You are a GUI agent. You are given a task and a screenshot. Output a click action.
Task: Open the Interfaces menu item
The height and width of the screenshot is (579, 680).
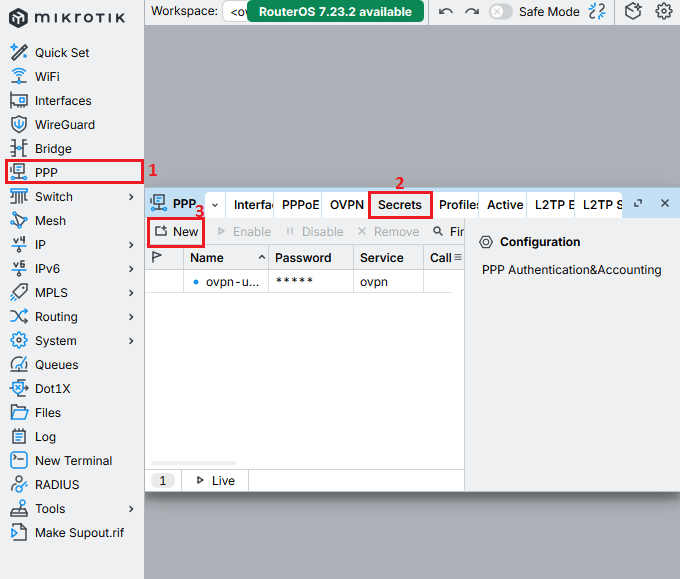point(63,101)
